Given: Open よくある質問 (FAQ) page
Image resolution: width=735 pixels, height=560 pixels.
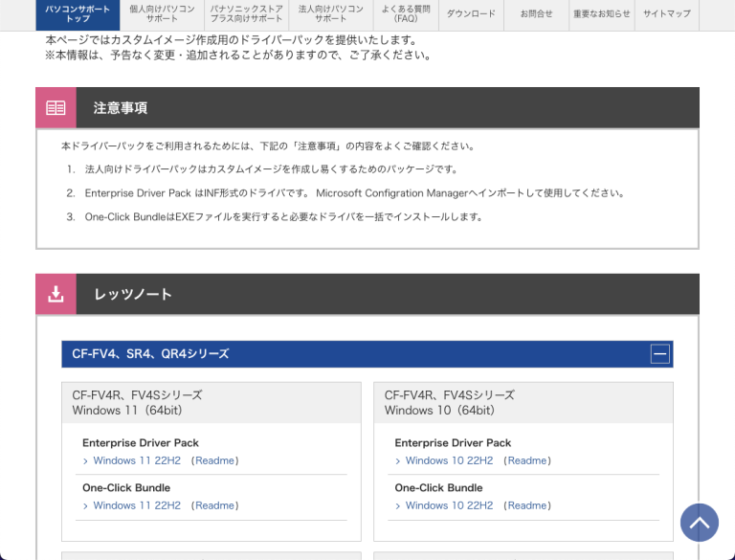Looking at the screenshot, I should click(406, 14).
